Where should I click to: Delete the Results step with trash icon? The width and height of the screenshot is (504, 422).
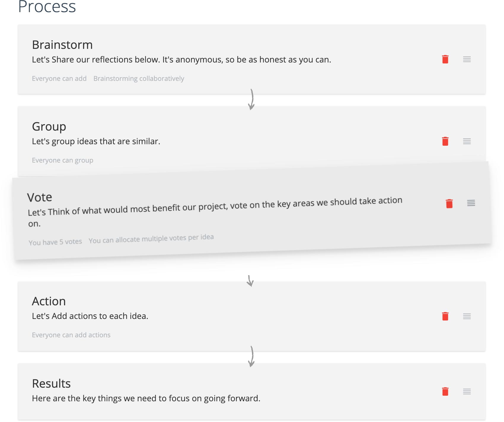445,391
